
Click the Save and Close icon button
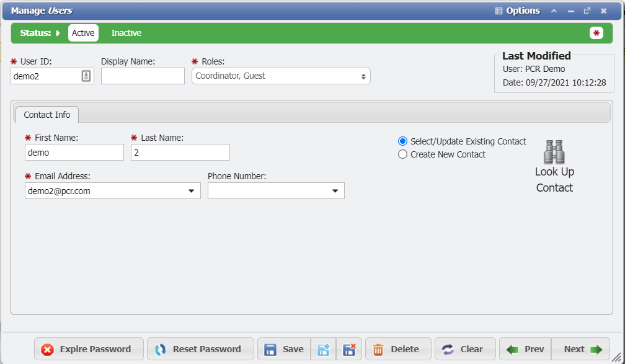coord(349,349)
